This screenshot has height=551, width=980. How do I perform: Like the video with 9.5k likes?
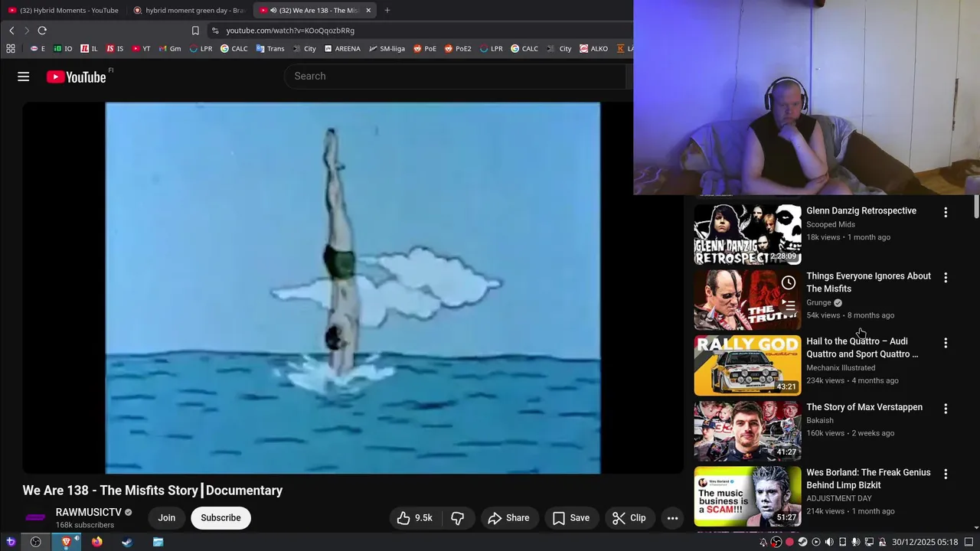pyautogui.click(x=414, y=518)
